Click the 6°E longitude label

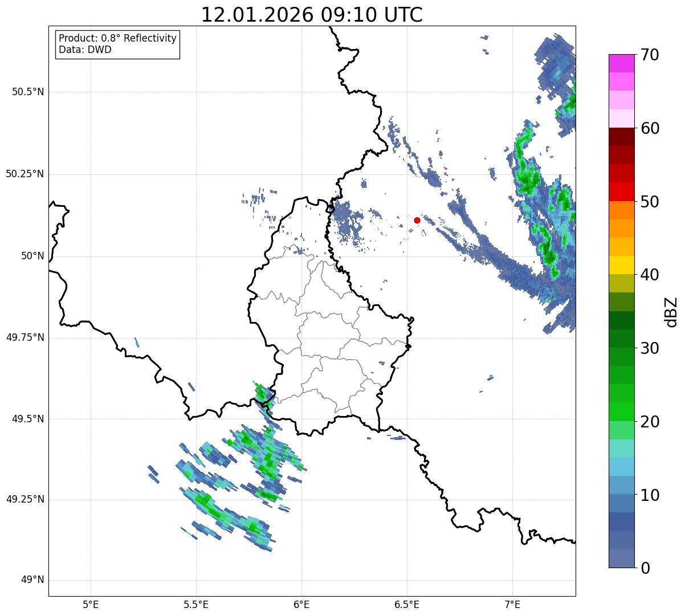(301, 605)
